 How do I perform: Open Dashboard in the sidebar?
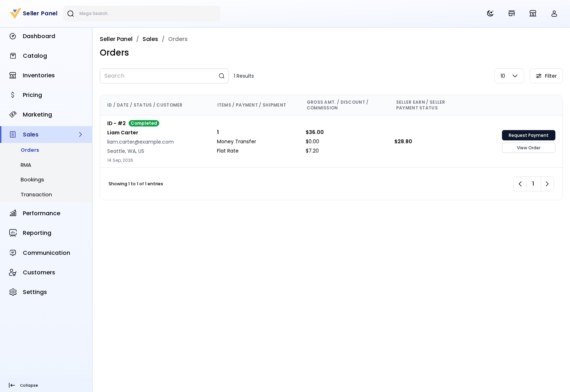point(46,36)
